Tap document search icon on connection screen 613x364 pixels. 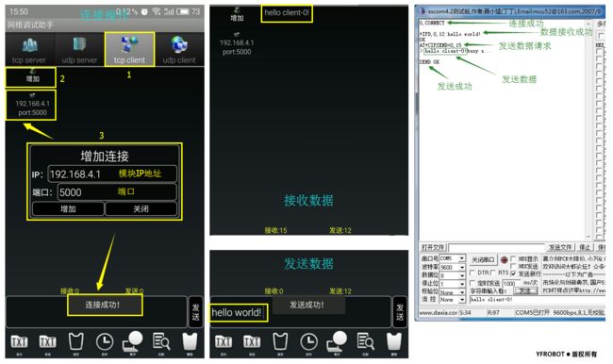coord(161,342)
